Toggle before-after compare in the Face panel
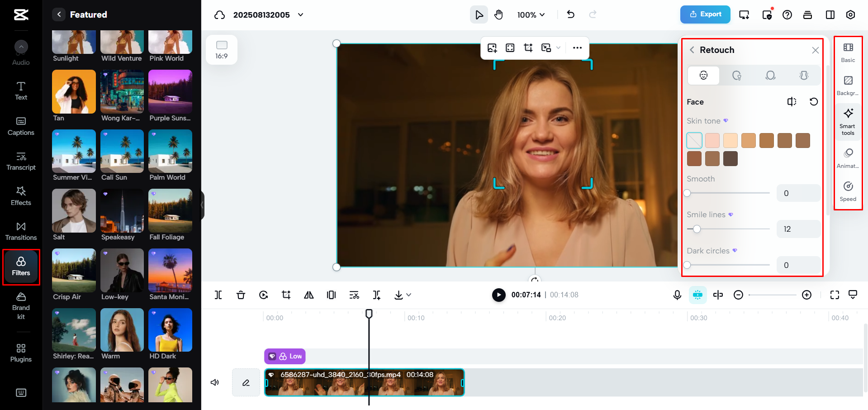 click(x=792, y=102)
